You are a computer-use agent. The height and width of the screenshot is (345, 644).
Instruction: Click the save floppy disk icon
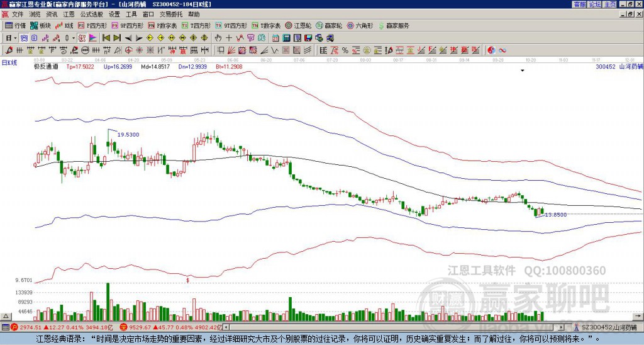coord(308,38)
